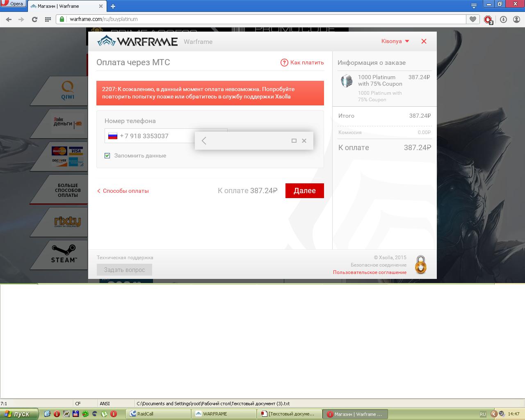Click the red Далее button
This screenshot has height=420, width=525.
tap(305, 190)
